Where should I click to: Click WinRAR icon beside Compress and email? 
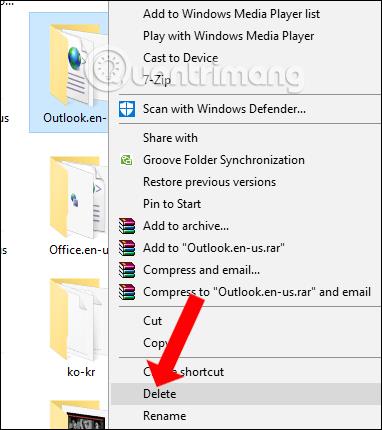coord(127,270)
